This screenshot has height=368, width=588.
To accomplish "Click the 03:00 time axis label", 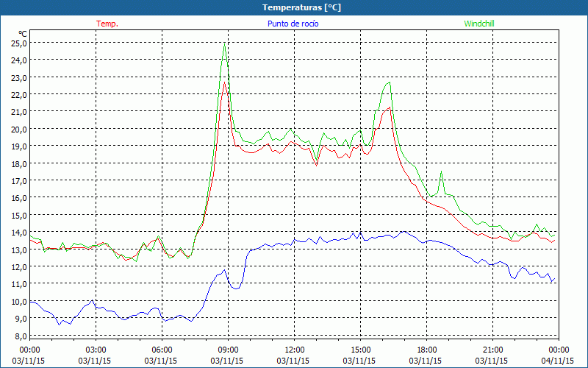I will (x=96, y=350).
